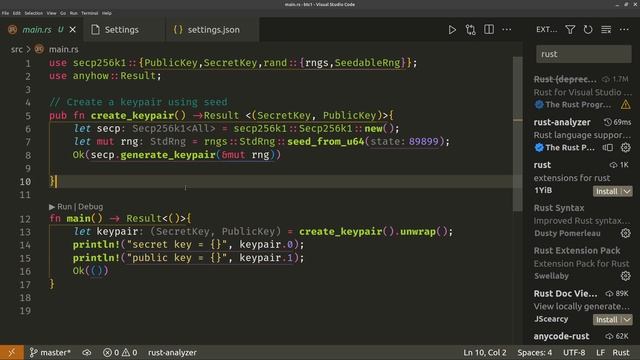Split the editor to the right
This screenshot has width=640, height=360.
click(x=489, y=29)
